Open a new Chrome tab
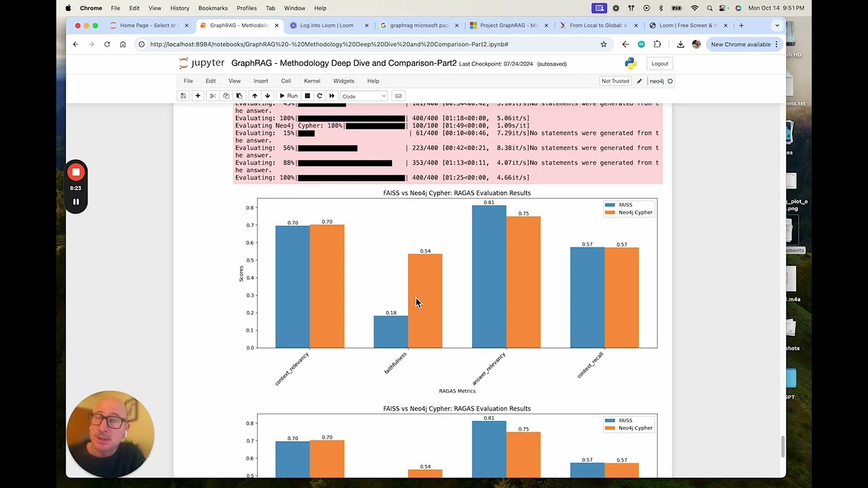 [741, 26]
